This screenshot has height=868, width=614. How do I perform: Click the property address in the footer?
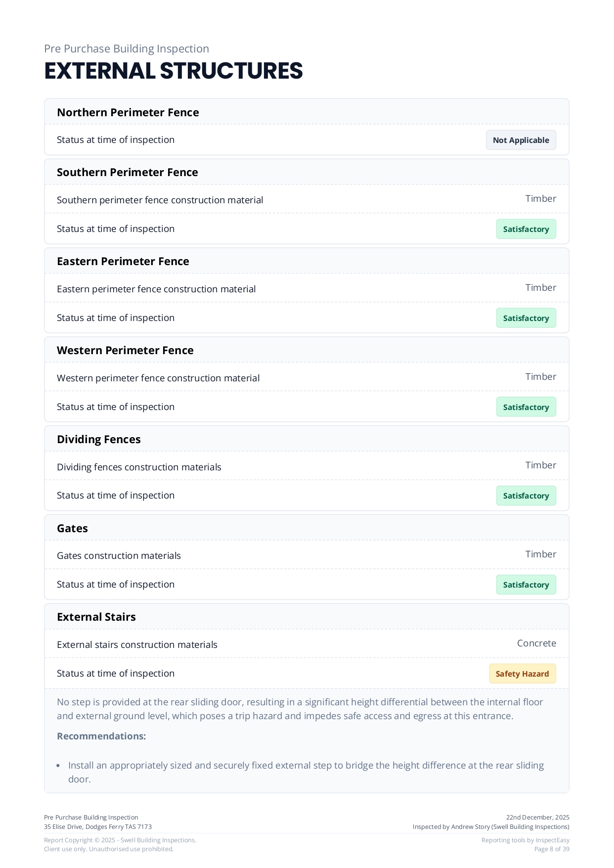(x=98, y=826)
